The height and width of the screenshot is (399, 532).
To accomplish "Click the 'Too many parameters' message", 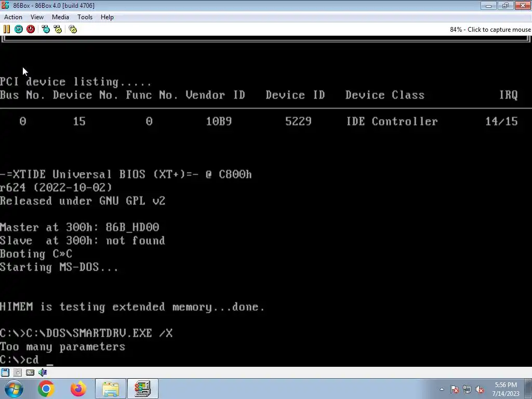I will 63,347.
